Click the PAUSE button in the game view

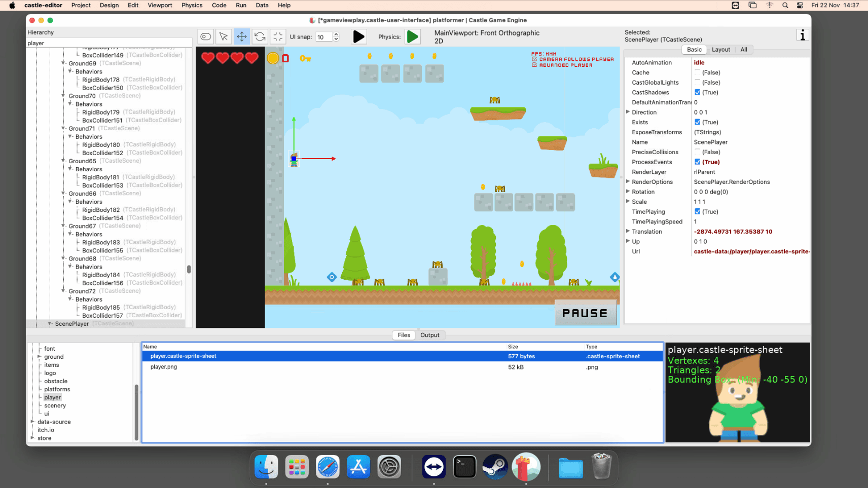(586, 313)
